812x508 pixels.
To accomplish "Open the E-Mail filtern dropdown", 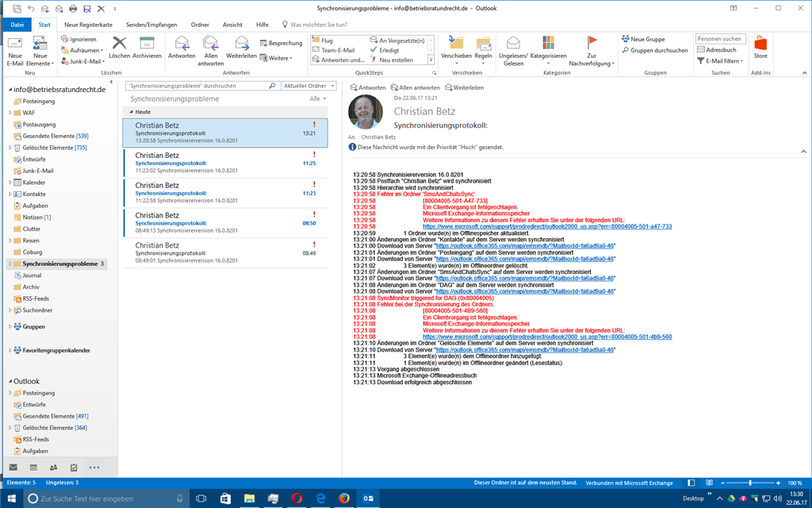I will (x=720, y=60).
